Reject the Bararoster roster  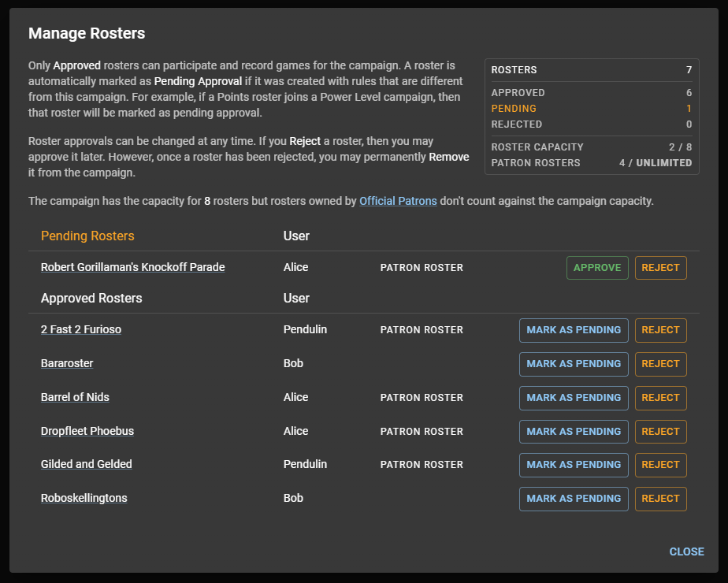point(660,364)
